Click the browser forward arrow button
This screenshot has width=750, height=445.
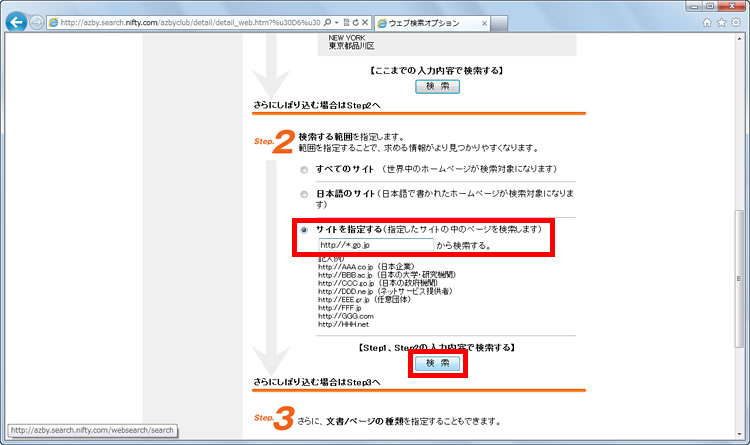[36, 22]
